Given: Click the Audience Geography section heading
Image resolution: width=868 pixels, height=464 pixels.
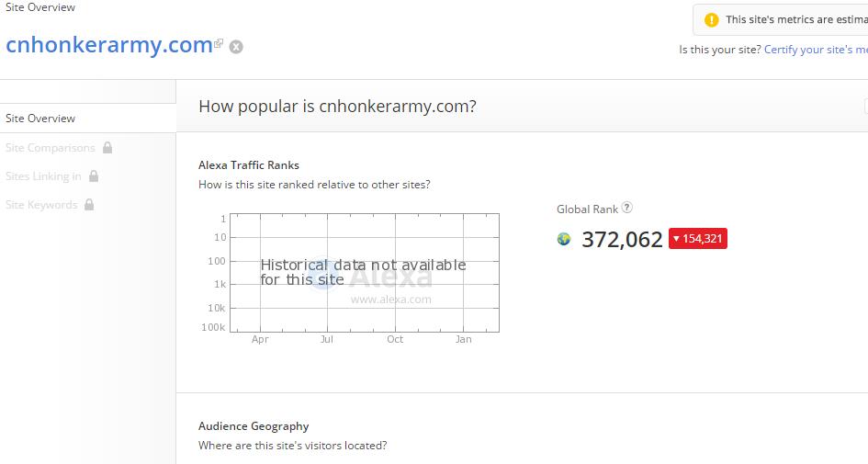Looking at the screenshot, I should click(254, 425).
